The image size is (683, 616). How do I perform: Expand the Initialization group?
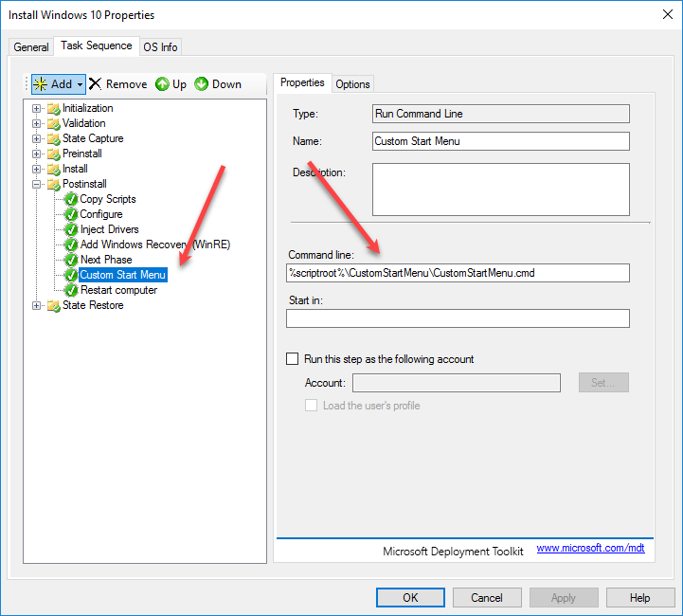click(x=37, y=108)
